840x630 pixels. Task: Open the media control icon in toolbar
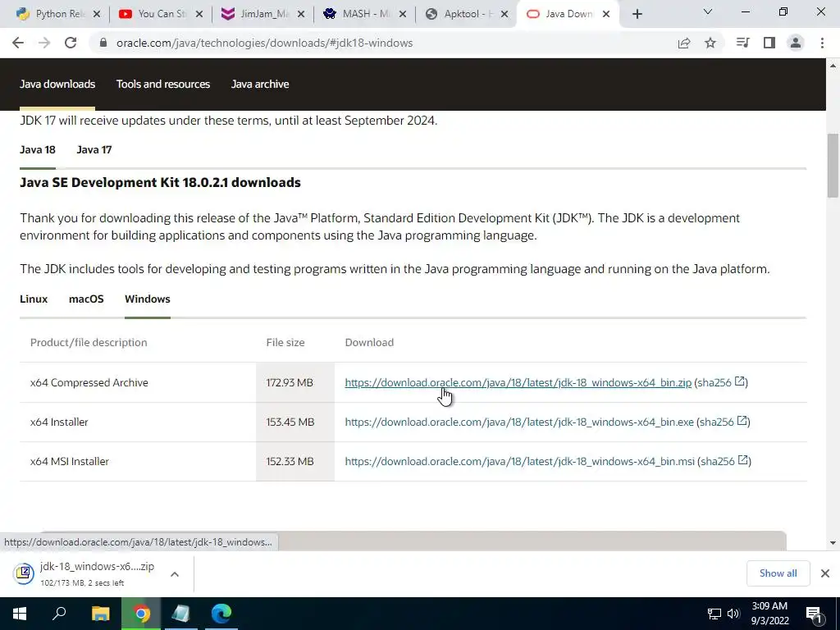click(742, 43)
